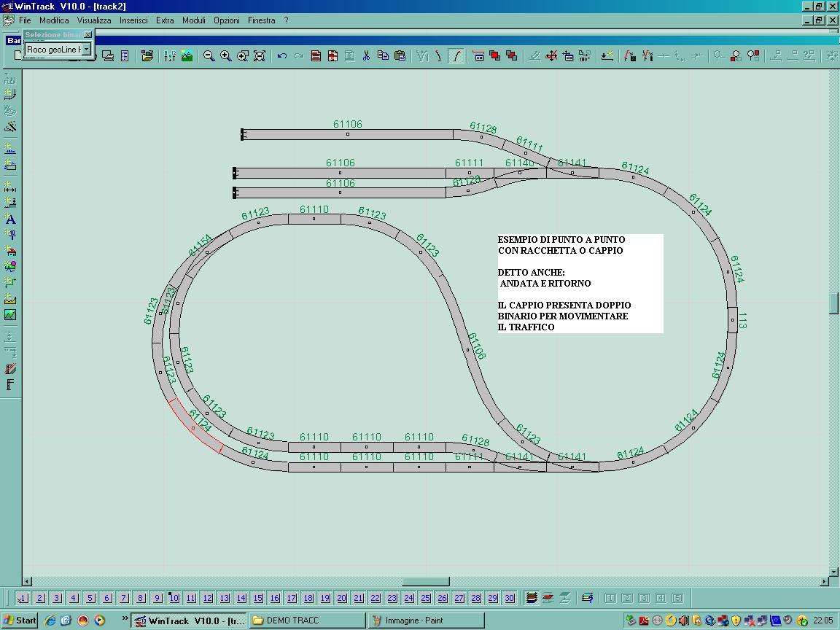Image resolution: width=840 pixels, height=630 pixels.
Task: Launch Internet Explorer from quick launch
Action: point(50,621)
